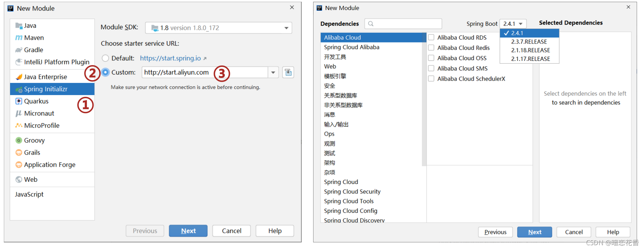Viewport: 644px width, 249px height.
Task: Click Next in the left New Module dialog
Action: (x=188, y=231)
